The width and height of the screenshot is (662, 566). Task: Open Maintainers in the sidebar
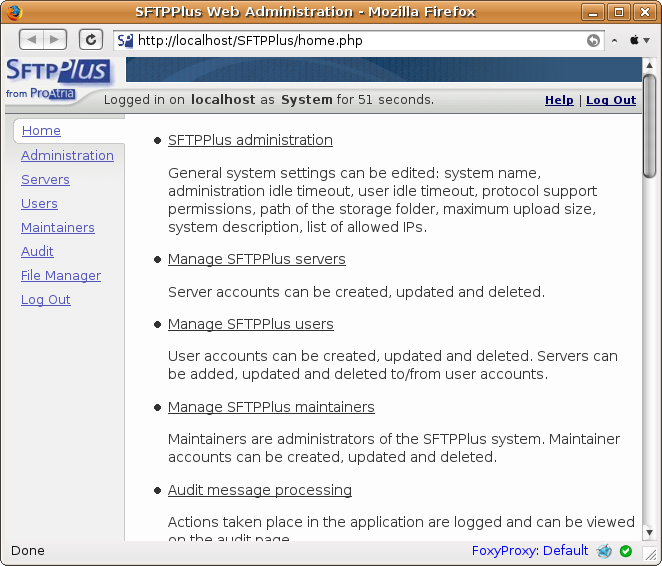58,228
